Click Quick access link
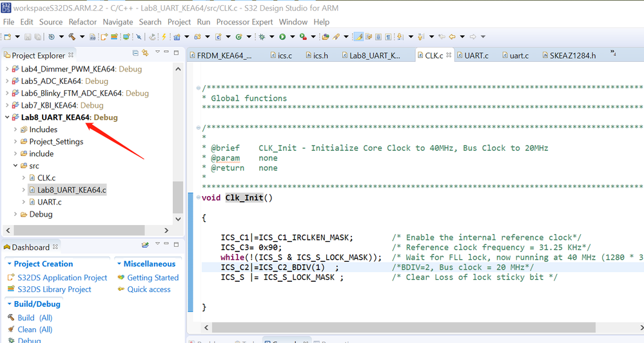The height and width of the screenshot is (343, 644). point(149,289)
